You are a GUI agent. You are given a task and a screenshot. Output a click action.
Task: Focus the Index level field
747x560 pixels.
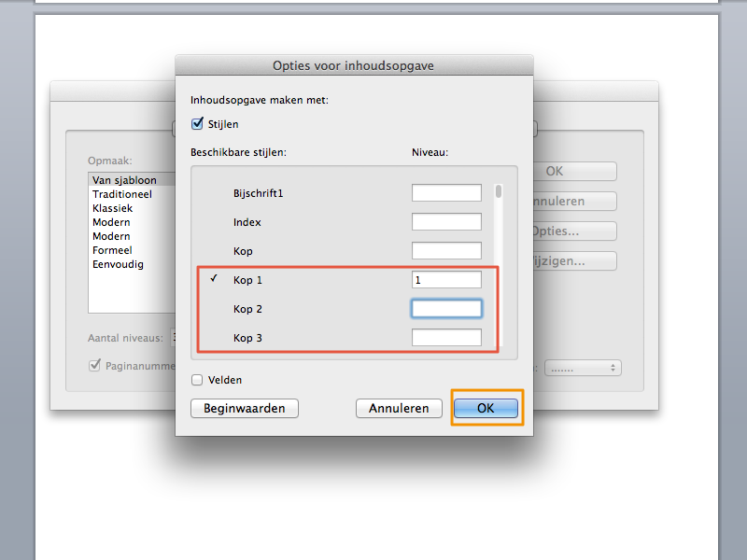446,222
